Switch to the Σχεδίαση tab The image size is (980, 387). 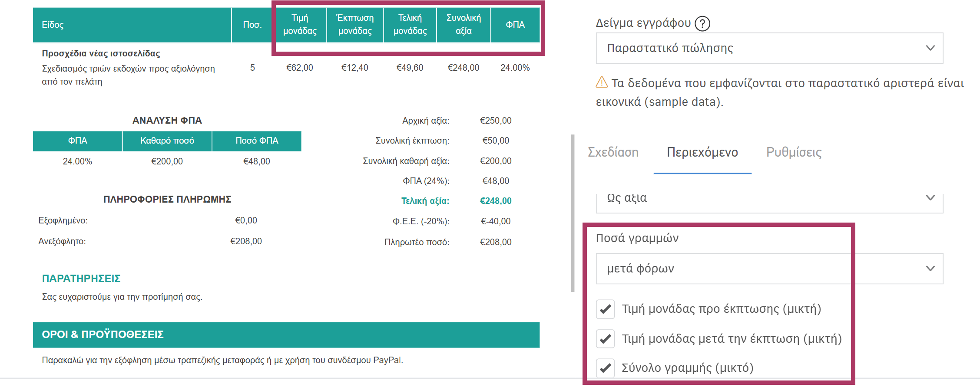[613, 152]
